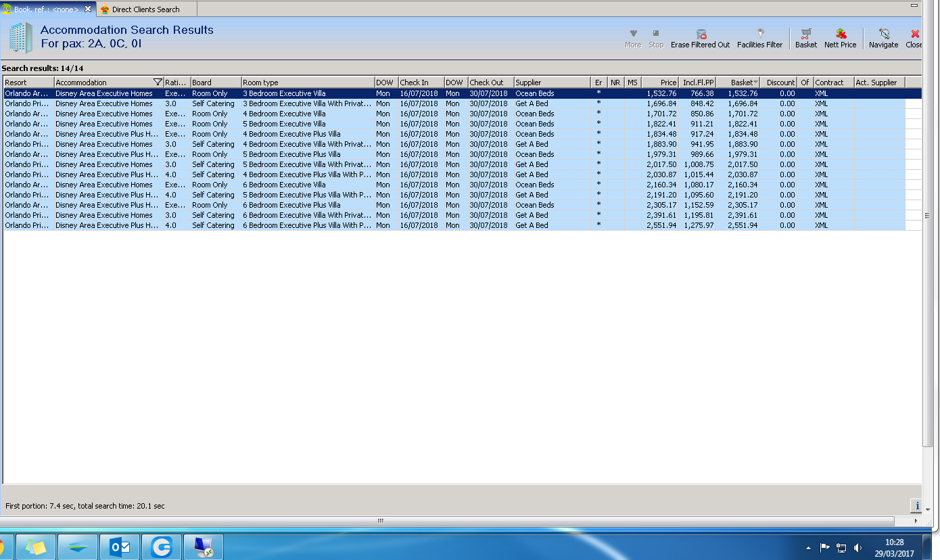Click the MS column header
Screen dimensions: 940x560
[x=633, y=83]
